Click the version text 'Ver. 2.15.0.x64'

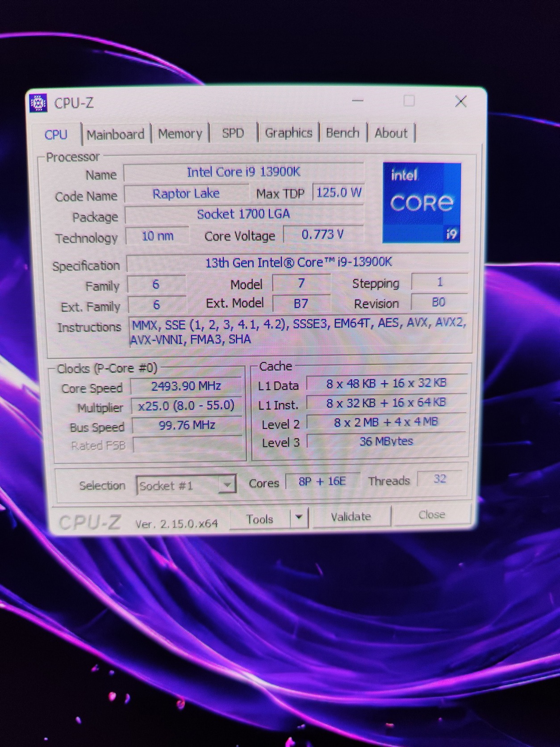click(x=177, y=524)
